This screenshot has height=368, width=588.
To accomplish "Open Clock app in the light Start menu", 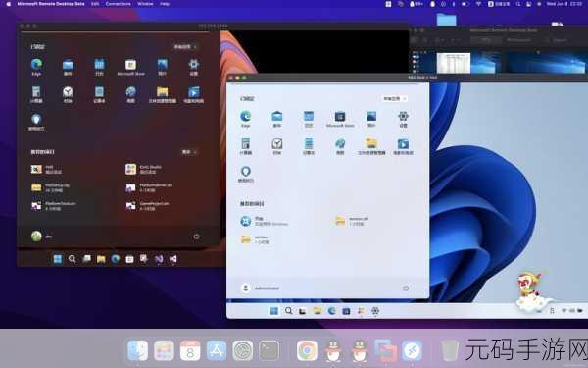I will pyautogui.click(x=277, y=146).
